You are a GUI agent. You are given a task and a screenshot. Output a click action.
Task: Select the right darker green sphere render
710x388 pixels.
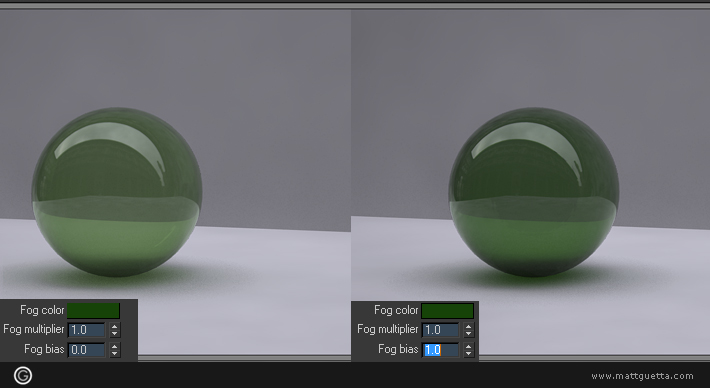(534, 192)
